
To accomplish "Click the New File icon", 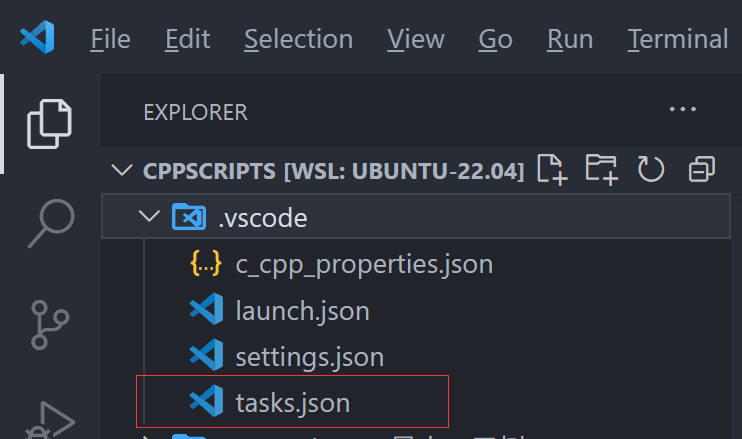I will (x=552, y=169).
